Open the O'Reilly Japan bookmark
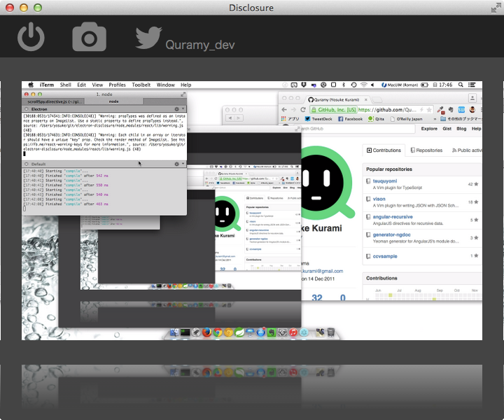The width and height of the screenshot is (504, 420). pos(406,119)
